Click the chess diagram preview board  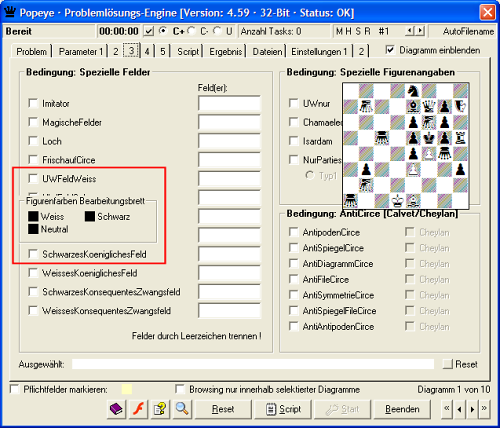tap(406, 146)
